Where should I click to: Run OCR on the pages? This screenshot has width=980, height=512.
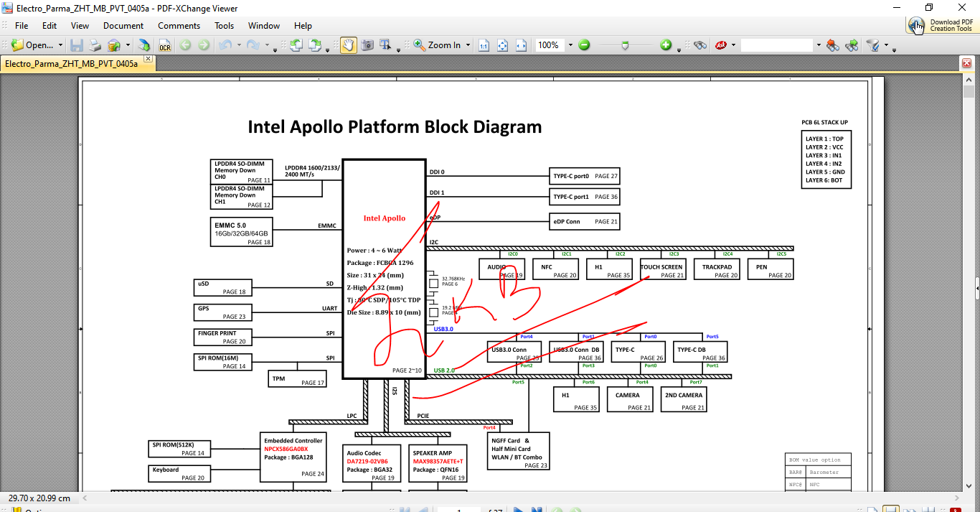pyautogui.click(x=165, y=45)
